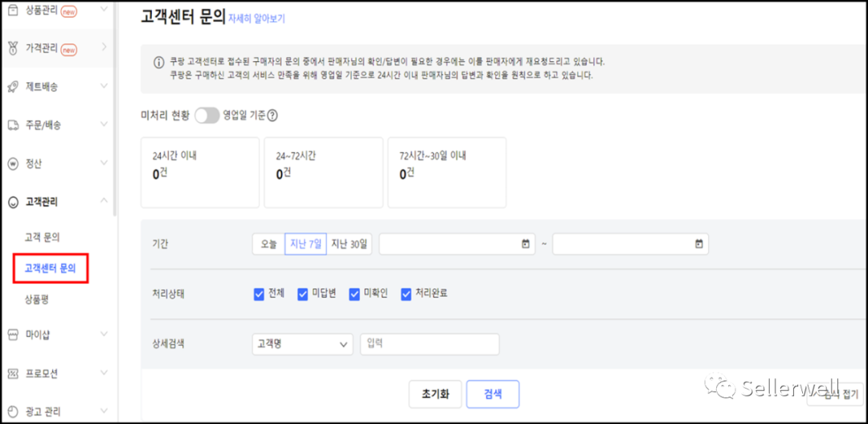Click the 주문/배송 truck icon
The width and height of the screenshot is (868, 424).
click(13, 125)
